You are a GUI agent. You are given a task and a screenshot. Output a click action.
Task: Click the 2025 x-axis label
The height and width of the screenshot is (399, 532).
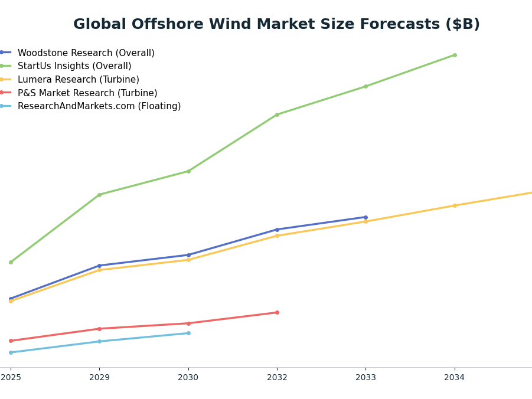click(x=11, y=377)
